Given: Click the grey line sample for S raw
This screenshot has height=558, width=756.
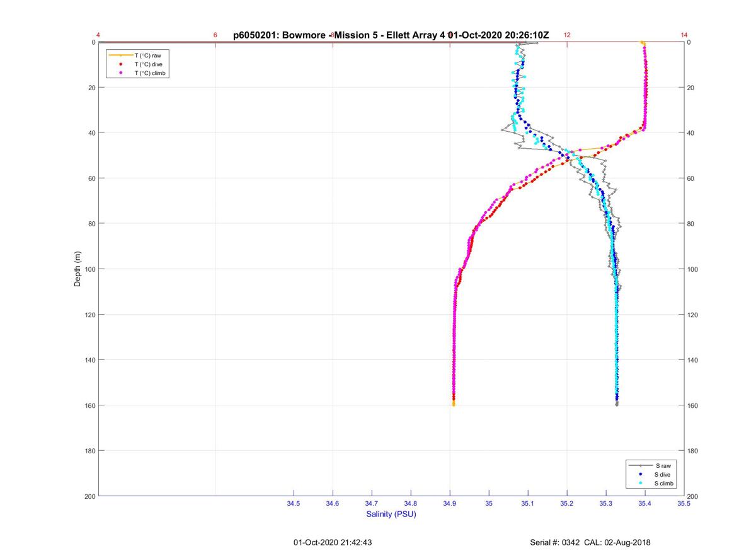Looking at the screenshot, I should pos(640,465).
